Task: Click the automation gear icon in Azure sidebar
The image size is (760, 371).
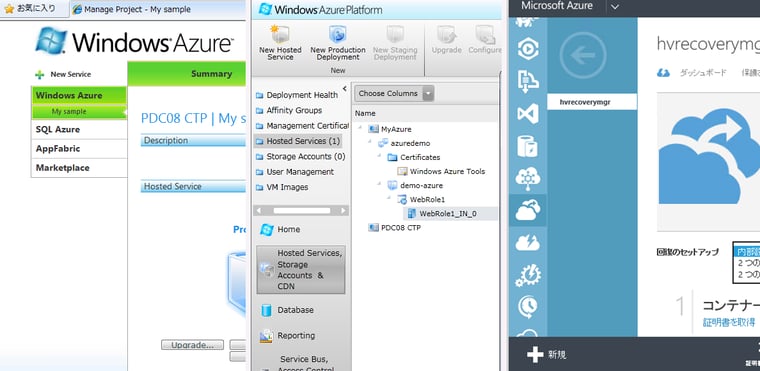Action: tap(527, 275)
